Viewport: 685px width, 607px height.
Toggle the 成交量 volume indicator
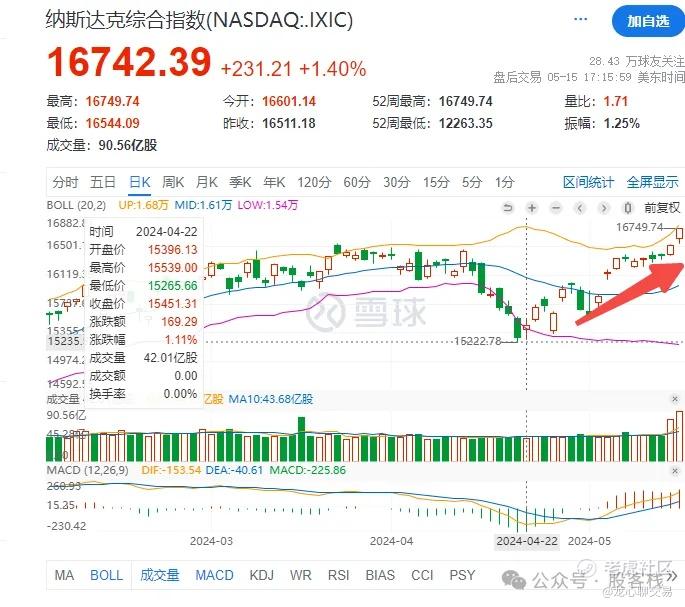159,576
